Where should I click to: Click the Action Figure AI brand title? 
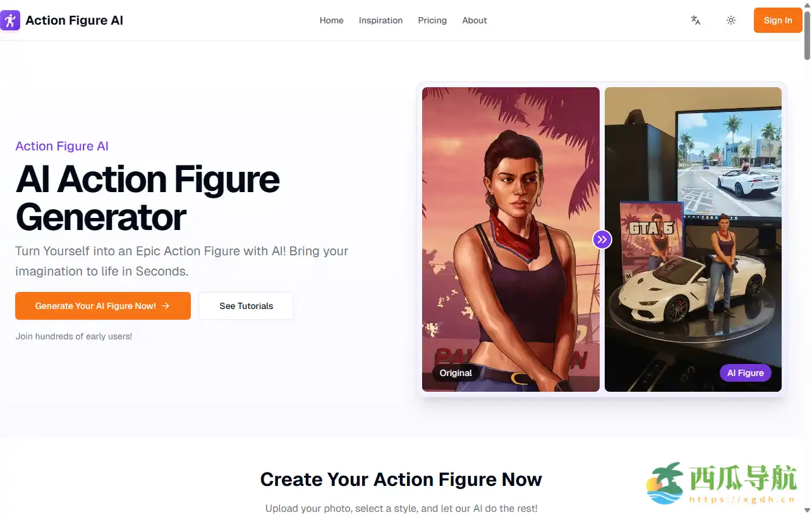coord(74,20)
